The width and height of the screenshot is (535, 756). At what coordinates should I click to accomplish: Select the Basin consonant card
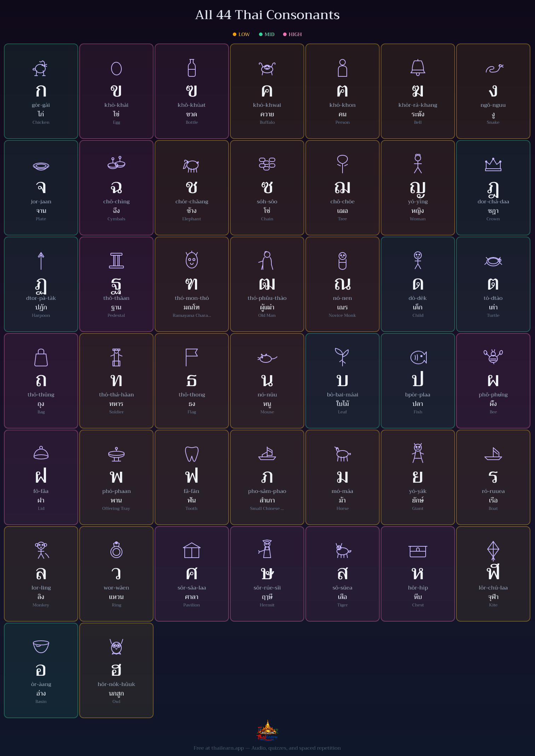click(x=41, y=670)
